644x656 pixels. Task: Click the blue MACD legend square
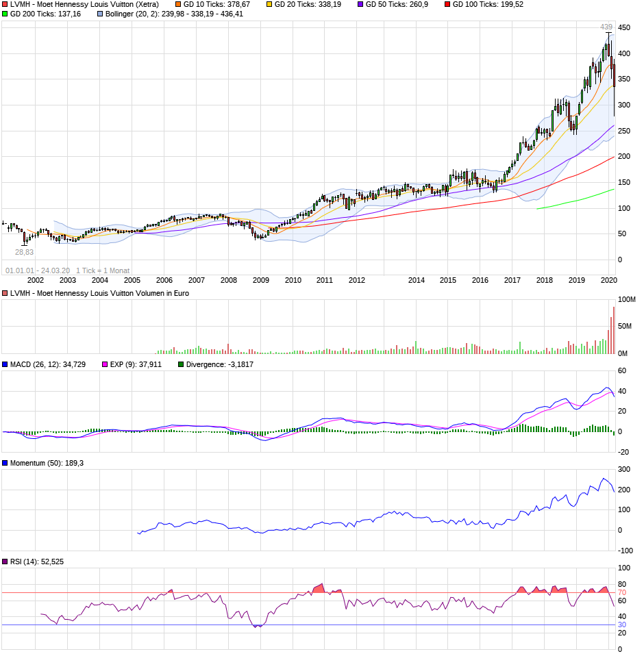coord(5,365)
